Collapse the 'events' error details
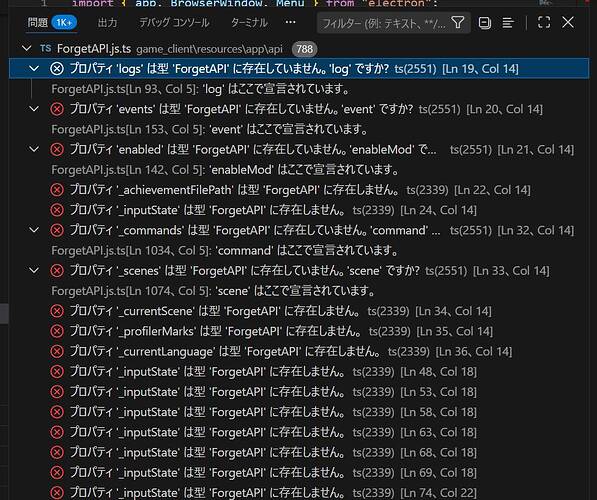Image resolution: width=597 pixels, height=500 pixels. 34,109
